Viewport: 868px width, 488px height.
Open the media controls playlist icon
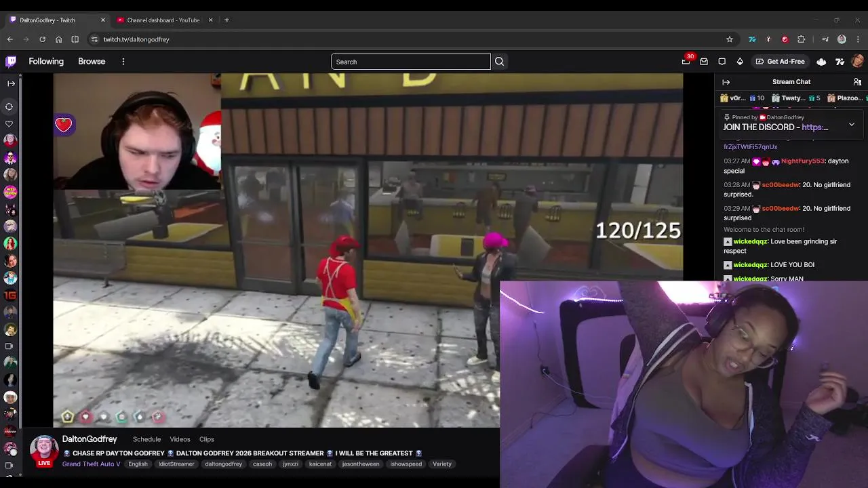tap(825, 39)
